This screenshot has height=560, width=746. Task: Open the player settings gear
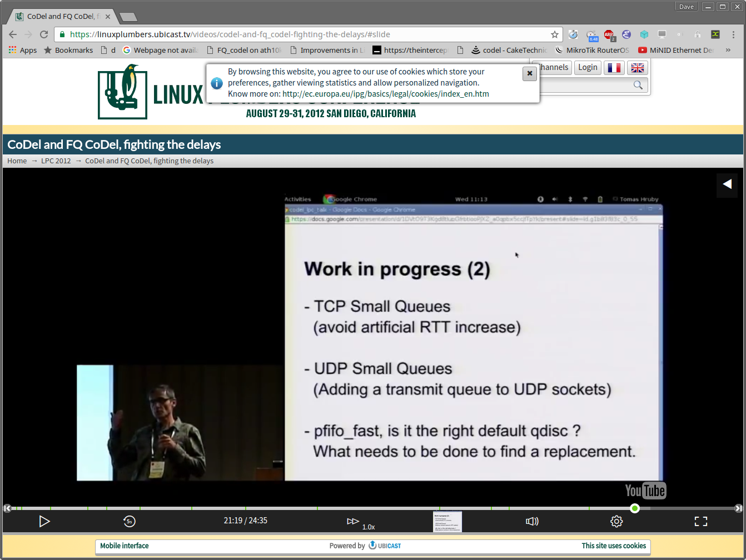click(x=616, y=521)
